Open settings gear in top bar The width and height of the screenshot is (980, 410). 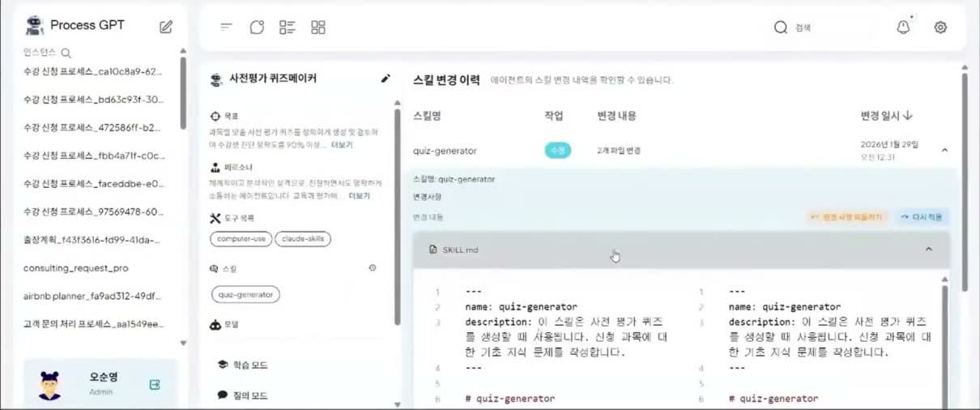point(940,28)
